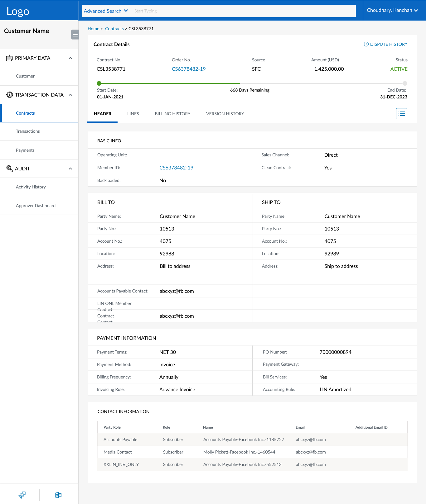Click the Additional Email ID column header
Viewport: 426px width, 504px height.
[x=371, y=427]
